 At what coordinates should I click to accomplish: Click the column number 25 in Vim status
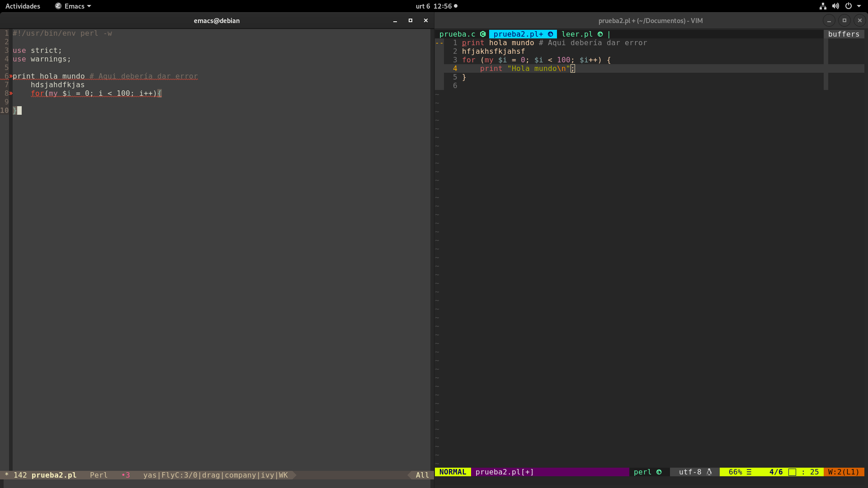tap(814, 472)
